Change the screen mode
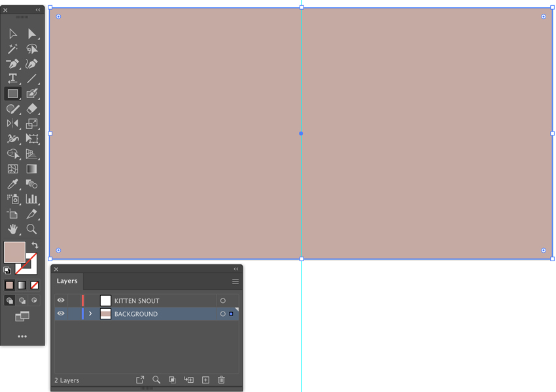556x392 pixels. coord(22,316)
